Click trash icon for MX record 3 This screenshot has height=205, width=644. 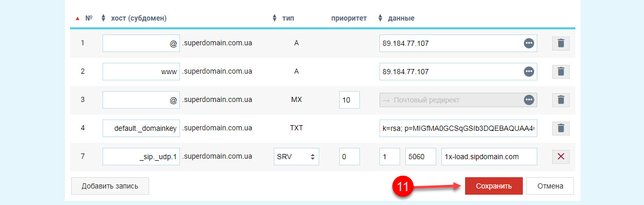[561, 100]
